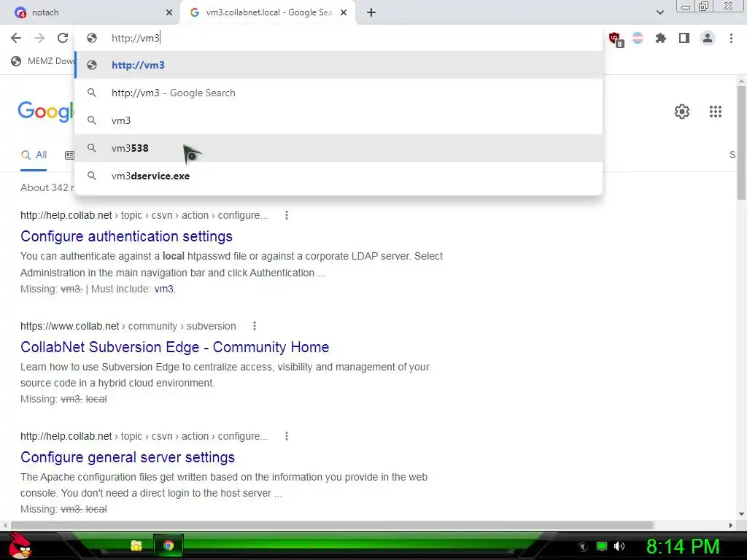Select the vm3 search suggestion

tap(338, 120)
